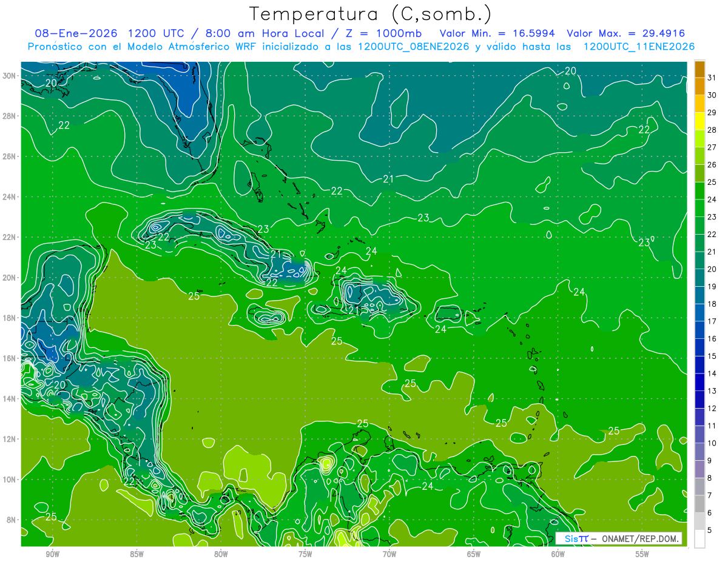Click the color scale label 29
The width and height of the screenshot is (728, 562).
click(712, 113)
